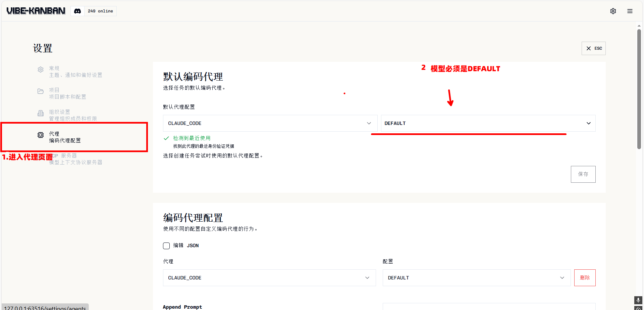The width and height of the screenshot is (644, 310).
Task: Open the default DEFAULT variant dropdown
Action: coord(488,123)
